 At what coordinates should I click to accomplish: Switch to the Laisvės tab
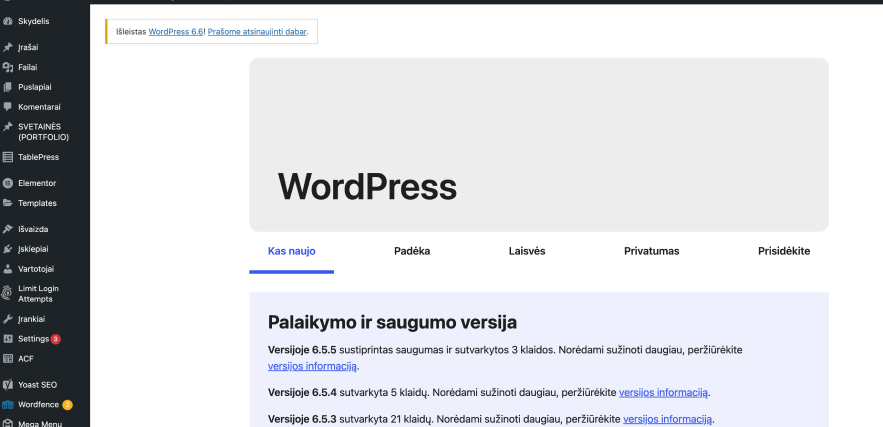[527, 251]
